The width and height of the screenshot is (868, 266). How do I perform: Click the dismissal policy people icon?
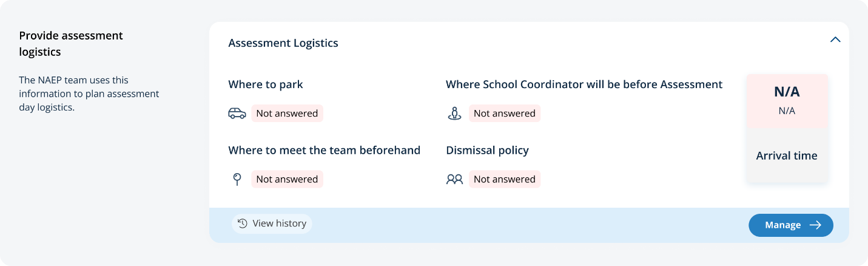(x=454, y=179)
